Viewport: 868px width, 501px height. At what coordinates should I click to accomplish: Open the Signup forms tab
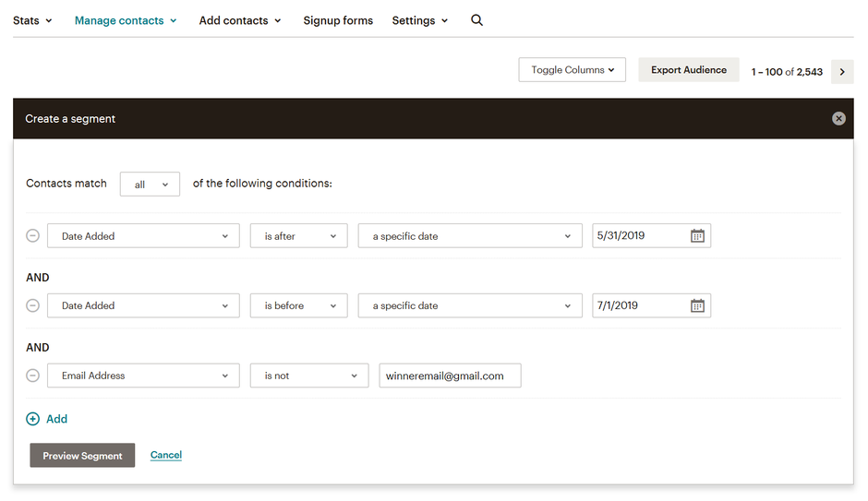[x=338, y=20]
